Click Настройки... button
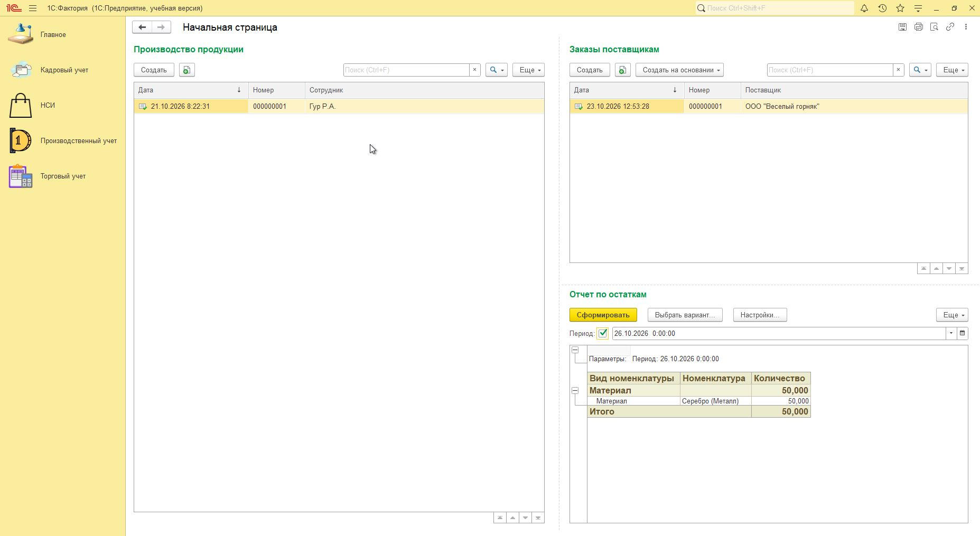 (x=760, y=315)
